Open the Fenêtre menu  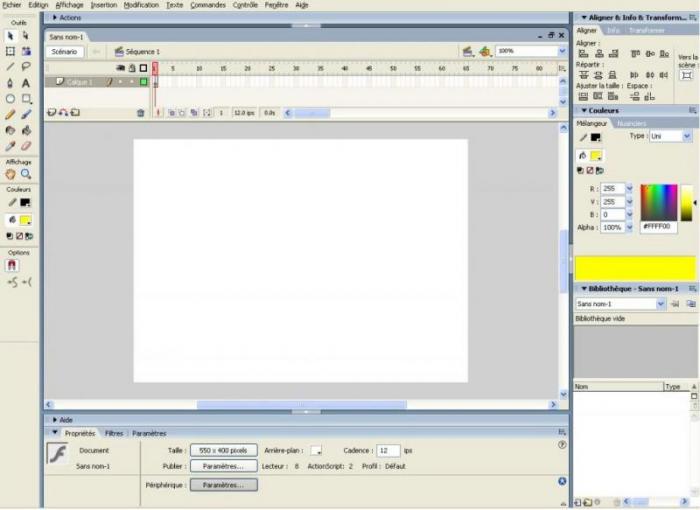pyautogui.click(x=276, y=5)
